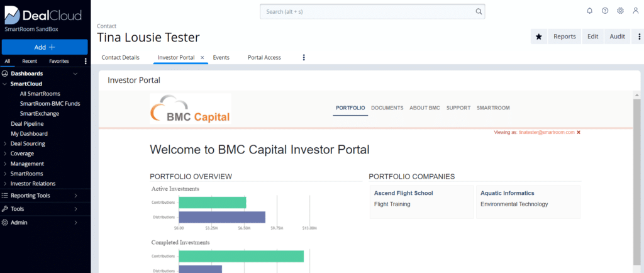Expand the Investor Relations node

pos(4,184)
